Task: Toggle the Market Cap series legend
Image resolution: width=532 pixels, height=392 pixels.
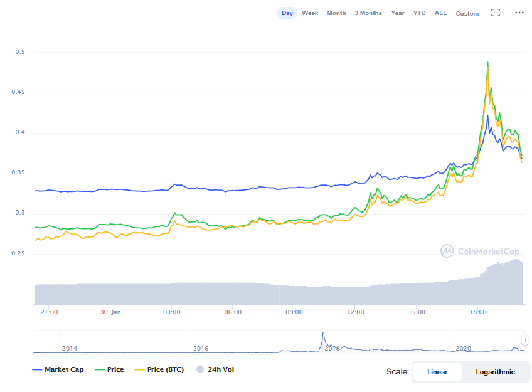Action: click(x=58, y=370)
